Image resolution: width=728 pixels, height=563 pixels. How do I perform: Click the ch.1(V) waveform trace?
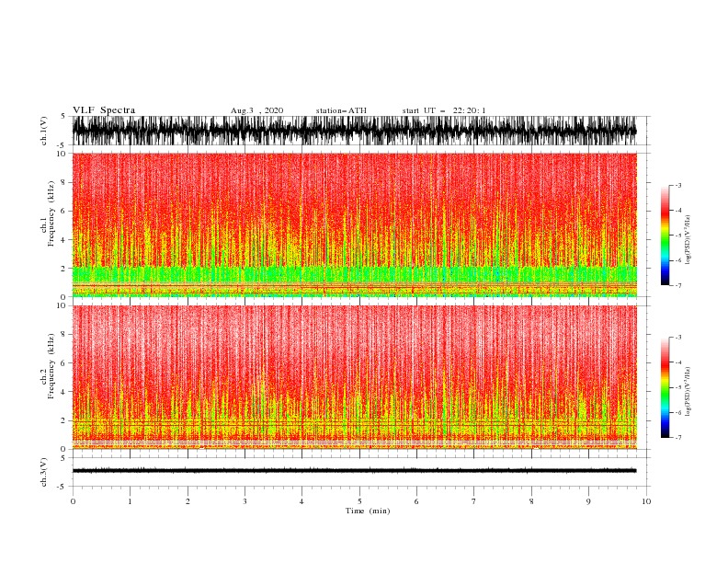(355, 131)
